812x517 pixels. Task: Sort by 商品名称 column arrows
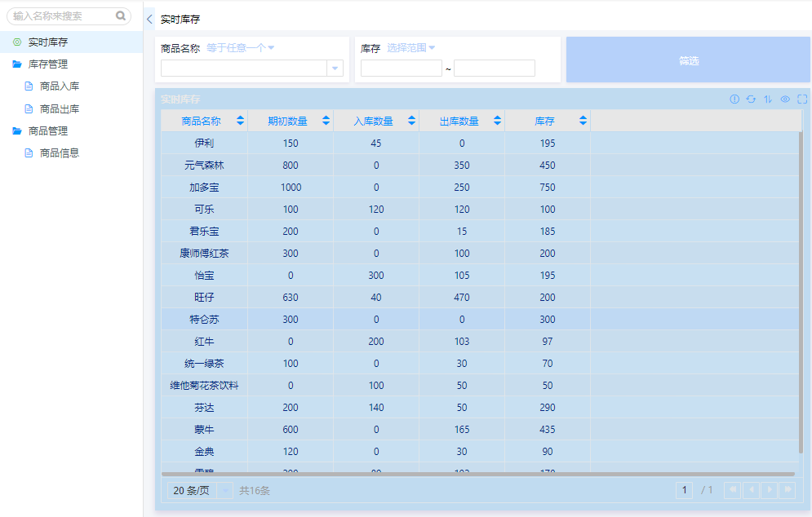click(240, 121)
